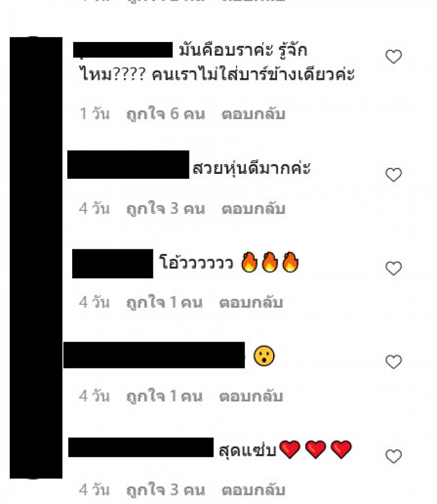Like the surprised face emoji comment
This screenshot has height=504, width=437.
394,362
